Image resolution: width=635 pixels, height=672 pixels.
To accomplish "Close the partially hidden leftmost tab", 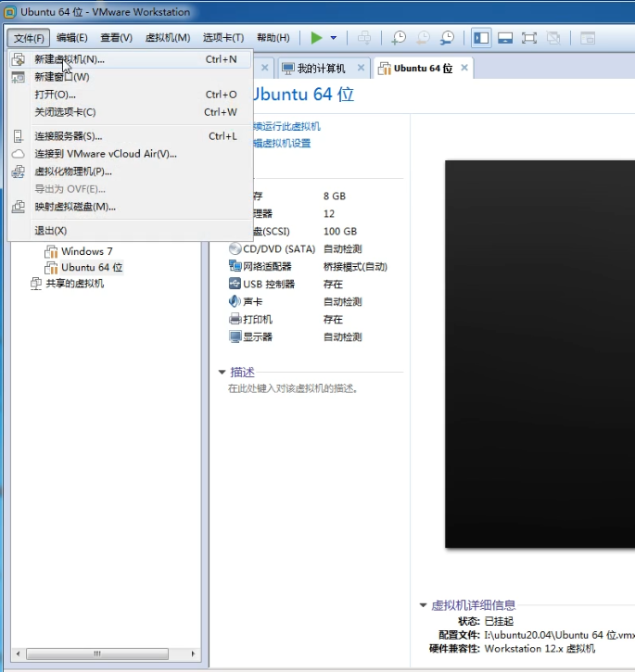I will coord(265,68).
